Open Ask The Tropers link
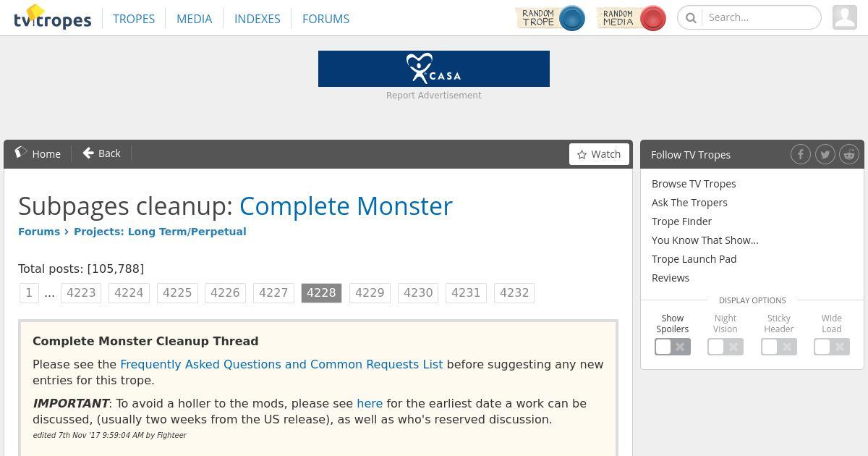The image size is (868, 456). pos(689,203)
